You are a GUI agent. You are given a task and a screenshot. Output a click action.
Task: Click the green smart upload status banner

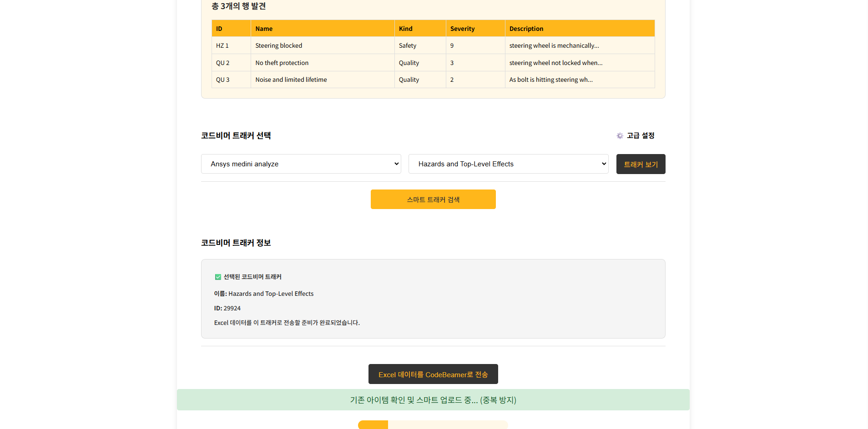[x=433, y=400]
